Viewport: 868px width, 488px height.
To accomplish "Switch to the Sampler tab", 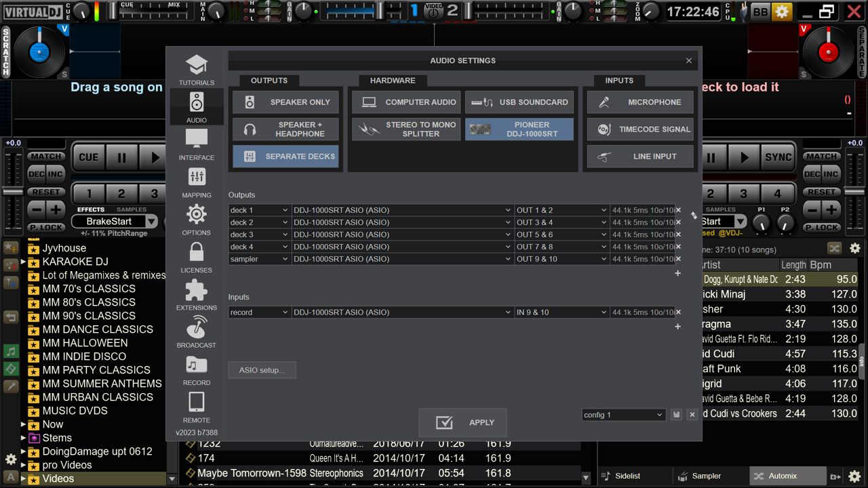I will pos(707,476).
